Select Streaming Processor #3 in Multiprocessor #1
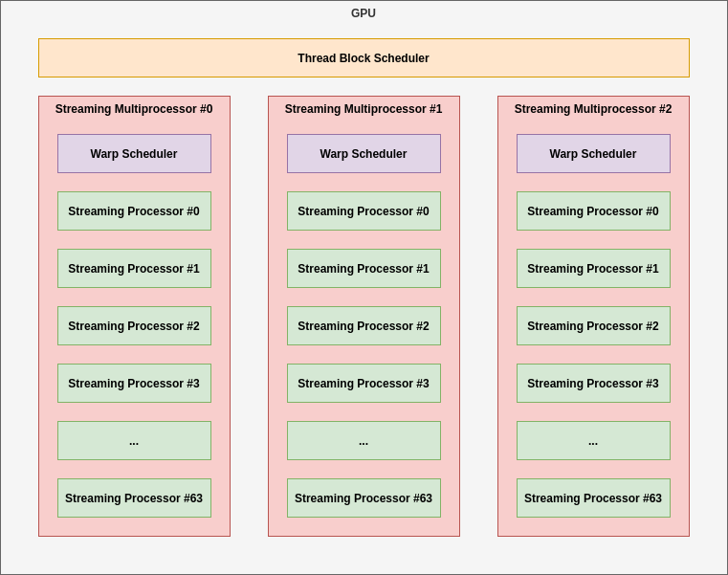Screen dimensions: 728x575 coord(364,384)
